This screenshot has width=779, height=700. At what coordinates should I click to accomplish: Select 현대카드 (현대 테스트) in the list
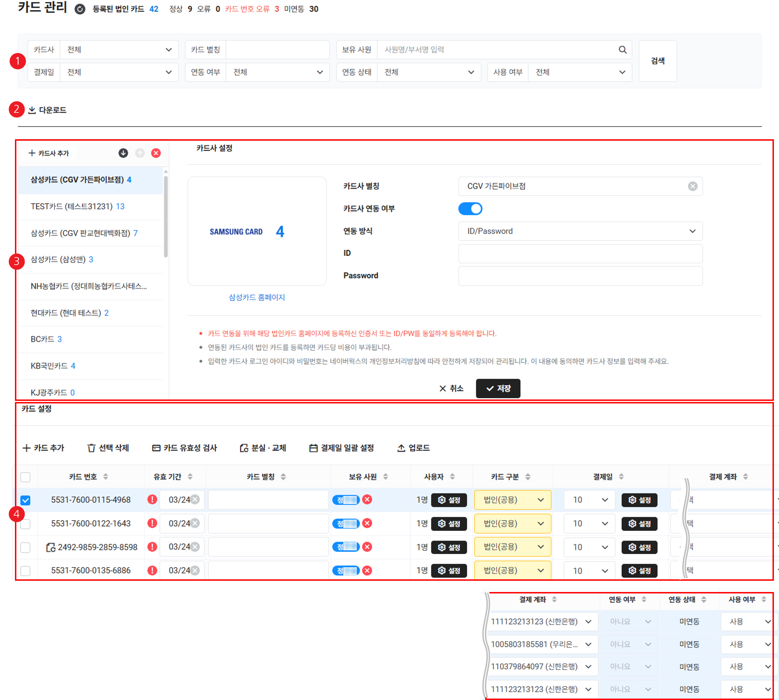point(70,313)
